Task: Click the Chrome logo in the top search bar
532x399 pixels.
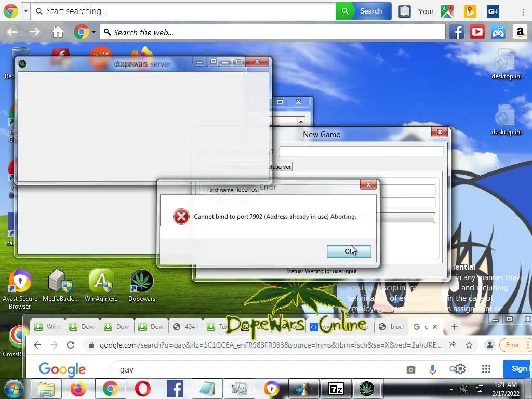Action: click(10, 11)
